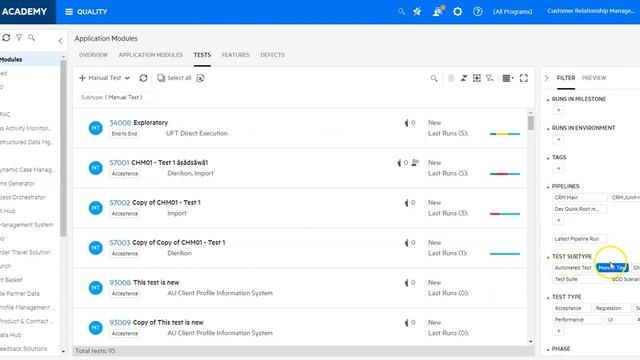
Task: Collapse the TAGS filter section
Action: (548, 158)
